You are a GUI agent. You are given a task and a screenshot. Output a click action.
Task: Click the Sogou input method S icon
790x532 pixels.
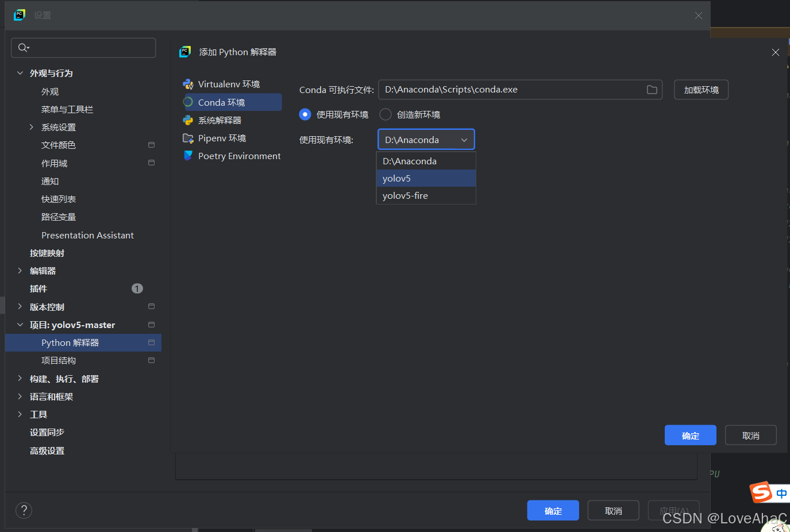(761, 492)
